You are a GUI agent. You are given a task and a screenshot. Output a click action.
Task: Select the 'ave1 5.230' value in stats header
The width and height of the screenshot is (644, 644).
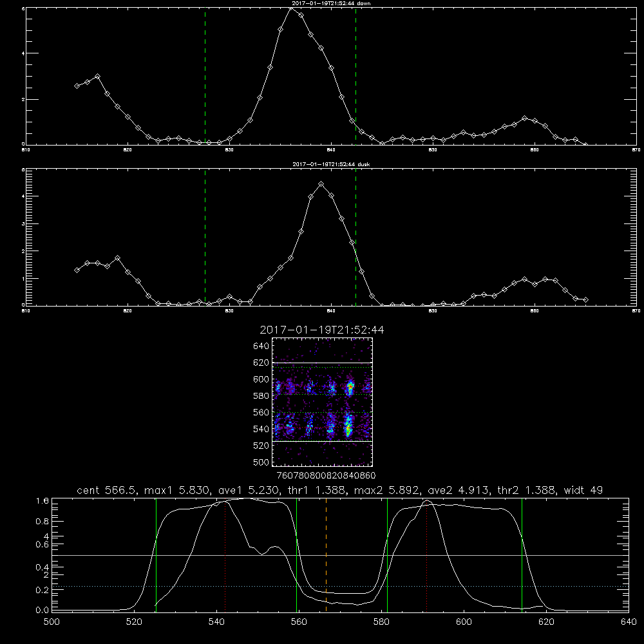click(249, 490)
